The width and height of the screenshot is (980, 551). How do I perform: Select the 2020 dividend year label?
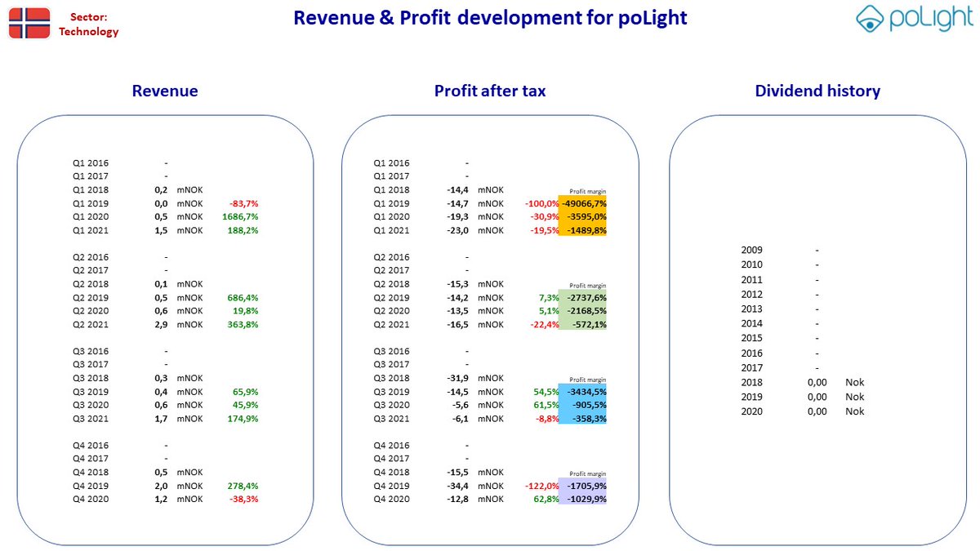(x=751, y=412)
